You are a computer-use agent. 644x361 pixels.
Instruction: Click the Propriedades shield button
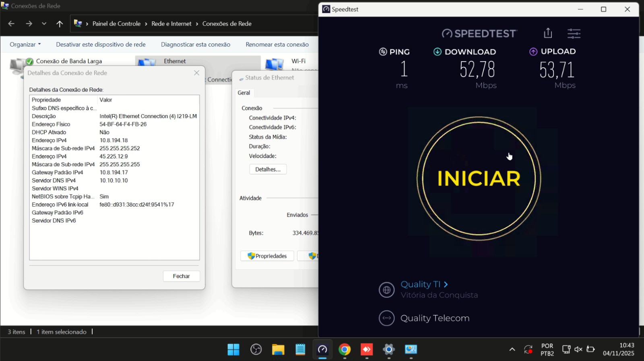267,256
